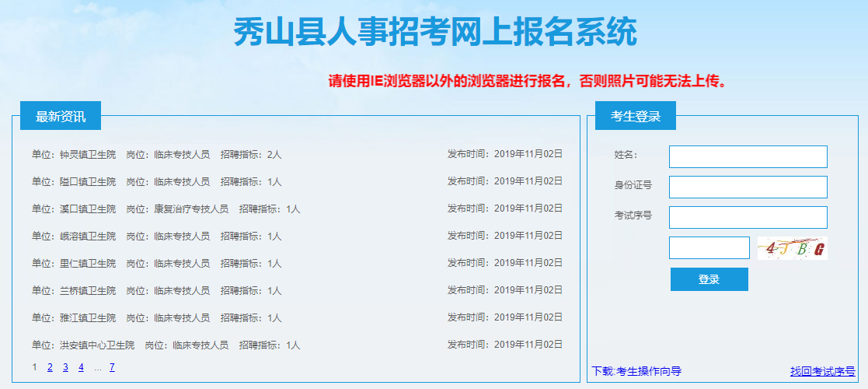This screenshot has width=868, height=389.
Task: Go to page 3 of news list
Action: coord(65,367)
